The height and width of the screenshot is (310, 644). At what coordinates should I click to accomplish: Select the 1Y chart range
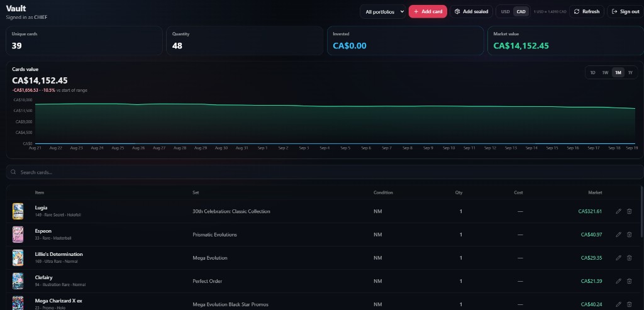pyautogui.click(x=630, y=73)
